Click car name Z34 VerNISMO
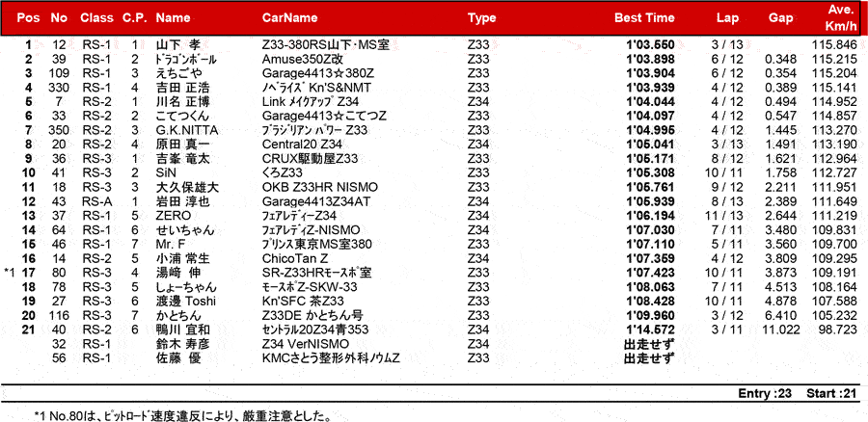The height and width of the screenshot is (422, 868). [x=304, y=344]
